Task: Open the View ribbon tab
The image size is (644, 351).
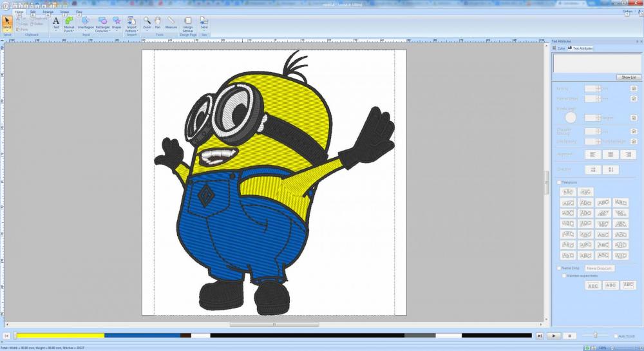Action: tap(79, 12)
